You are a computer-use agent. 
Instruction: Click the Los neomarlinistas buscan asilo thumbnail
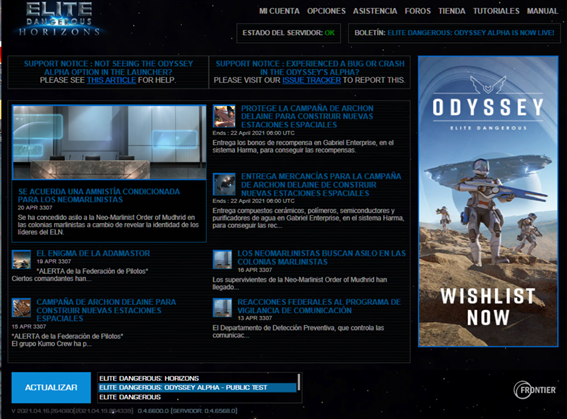pos(222,260)
